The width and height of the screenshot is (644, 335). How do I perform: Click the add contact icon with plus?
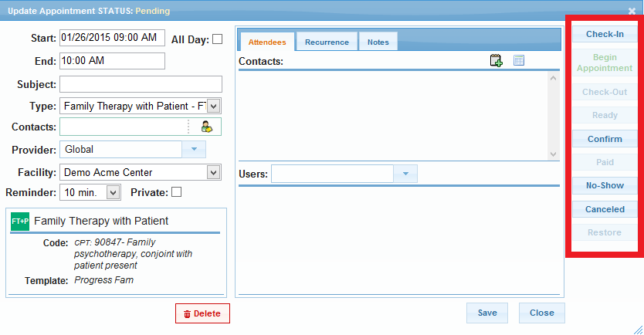[497, 60]
